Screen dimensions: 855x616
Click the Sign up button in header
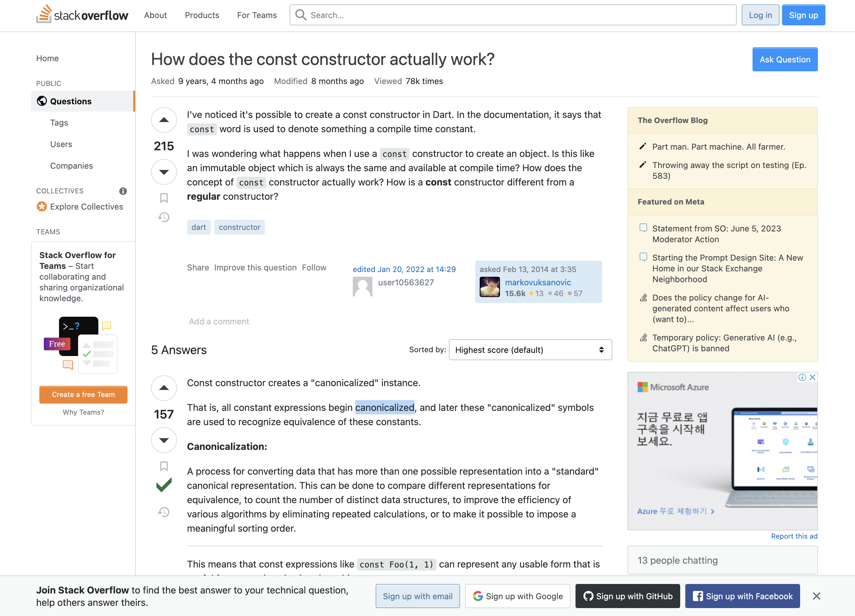tap(803, 15)
